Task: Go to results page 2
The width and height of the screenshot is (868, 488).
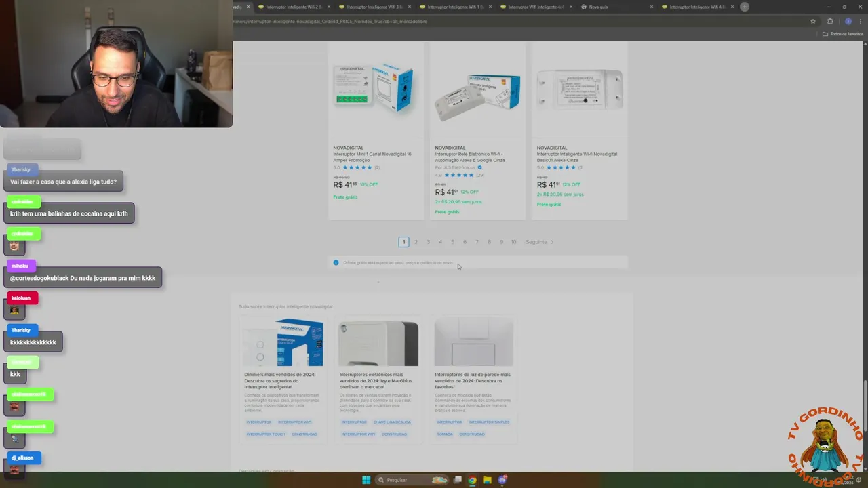Action: (x=416, y=242)
